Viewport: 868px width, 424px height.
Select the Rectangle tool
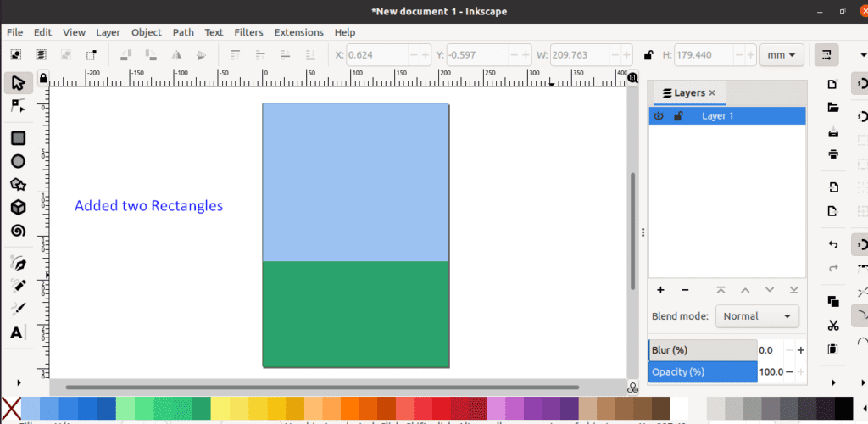pos(19,138)
